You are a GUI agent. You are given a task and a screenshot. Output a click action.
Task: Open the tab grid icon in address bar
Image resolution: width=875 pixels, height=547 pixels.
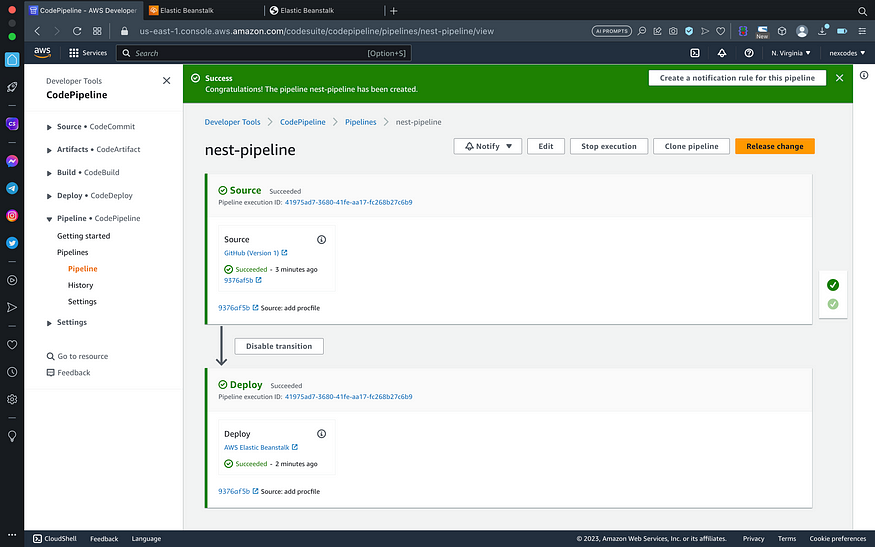pyautogui.click(x=97, y=31)
